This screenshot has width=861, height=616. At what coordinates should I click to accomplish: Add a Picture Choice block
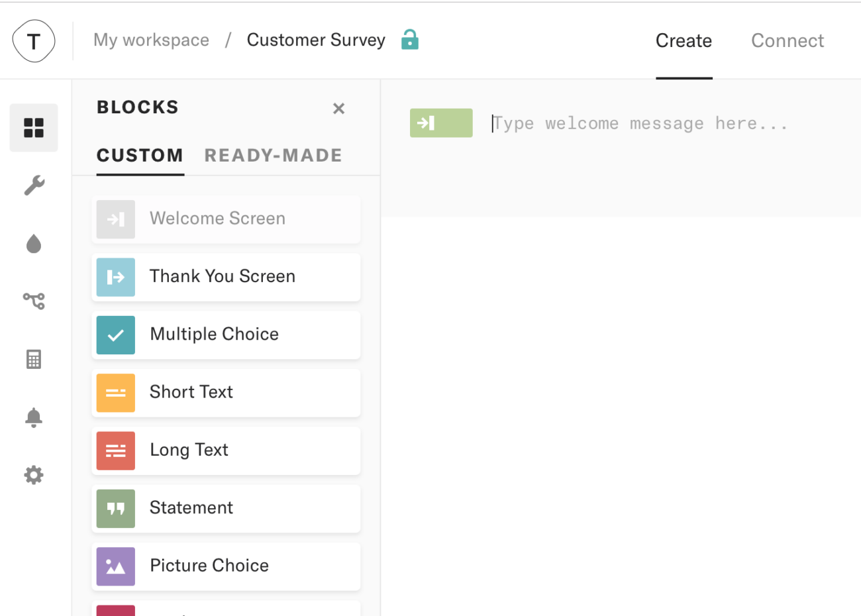point(226,566)
